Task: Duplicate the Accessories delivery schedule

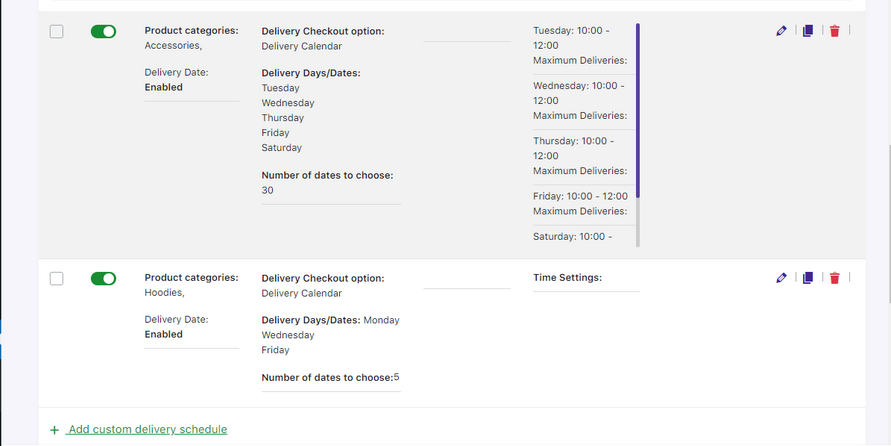Action: click(x=807, y=31)
